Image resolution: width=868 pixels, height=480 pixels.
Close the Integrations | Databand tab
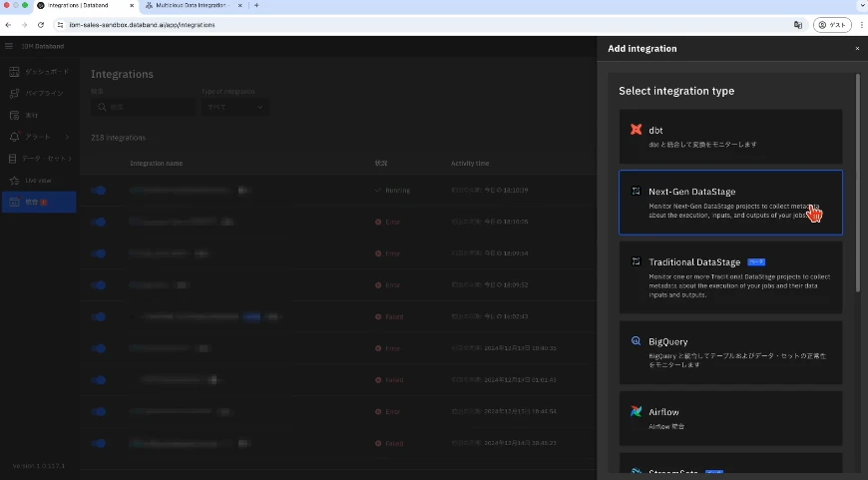tap(131, 6)
